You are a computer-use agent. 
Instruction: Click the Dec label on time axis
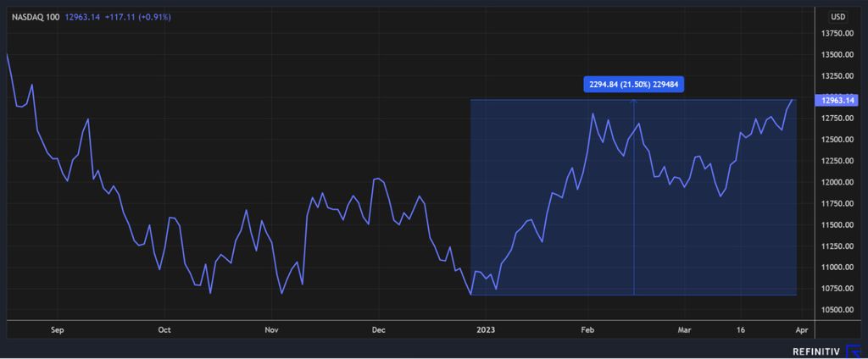[x=378, y=329]
